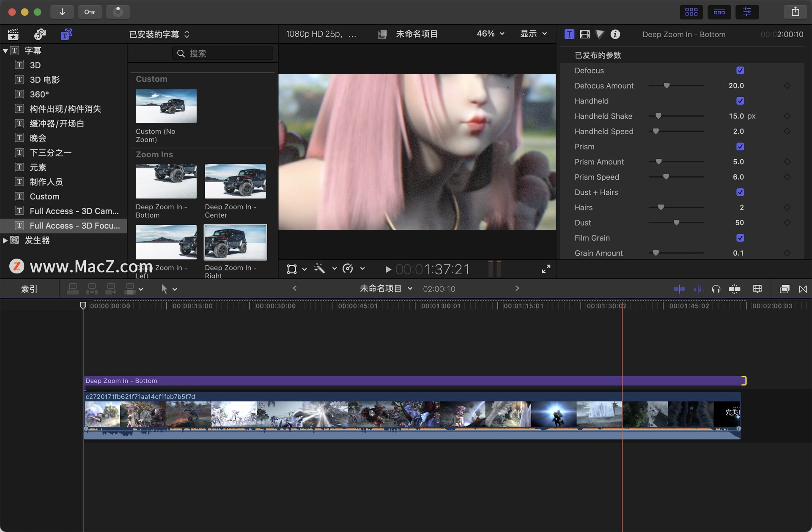The image size is (812, 532).
Task: Disable the Handheld checkbox
Action: pos(740,101)
